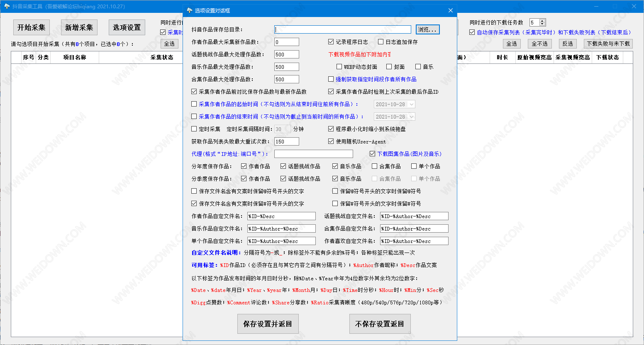Click 采集视频宽高 column header
The width and height of the screenshot is (644, 345).
pyautogui.click(x=573, y=57)
